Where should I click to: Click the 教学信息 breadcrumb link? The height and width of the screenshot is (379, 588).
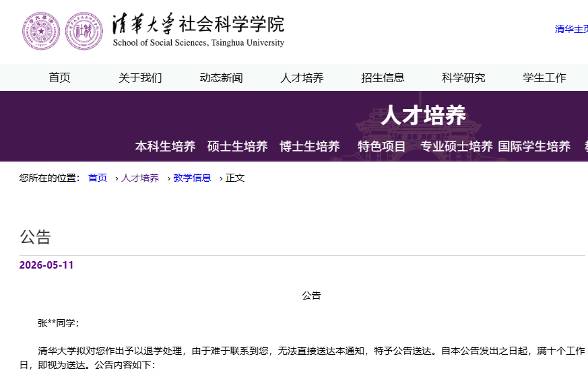pos(193,178)
